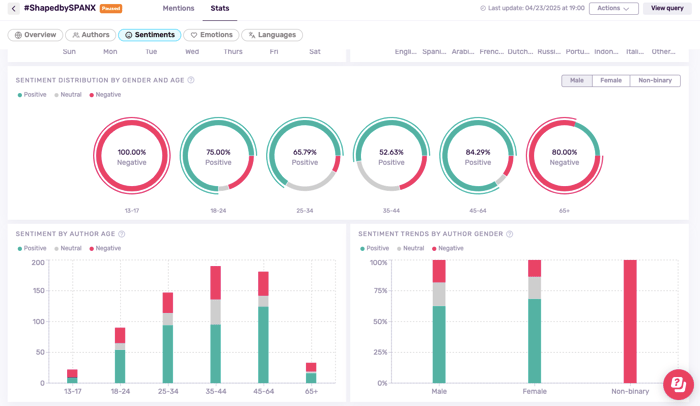Click the 18-24 positive sentiment donut chart
Image resolution: width=700 pixels, height=406 pixels.
click(218, 156)
